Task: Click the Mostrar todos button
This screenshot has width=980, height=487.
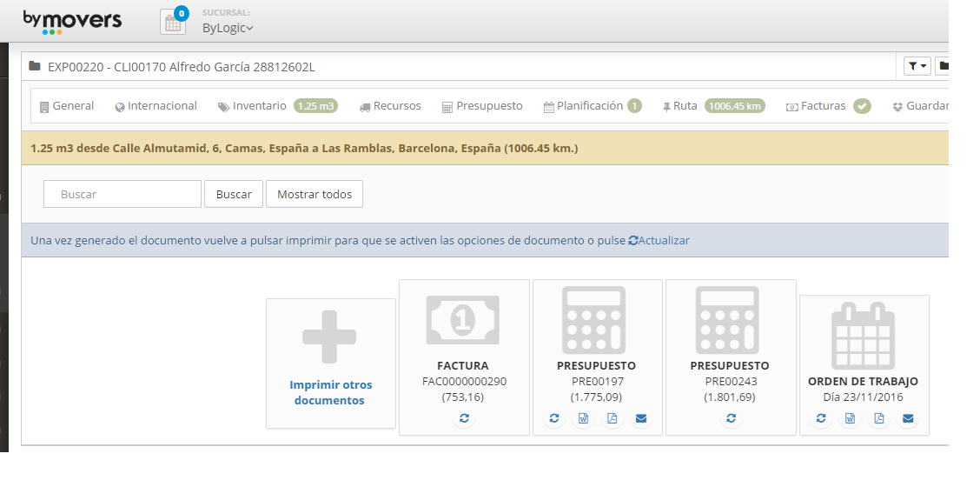Action: click(x=315, y=195)
